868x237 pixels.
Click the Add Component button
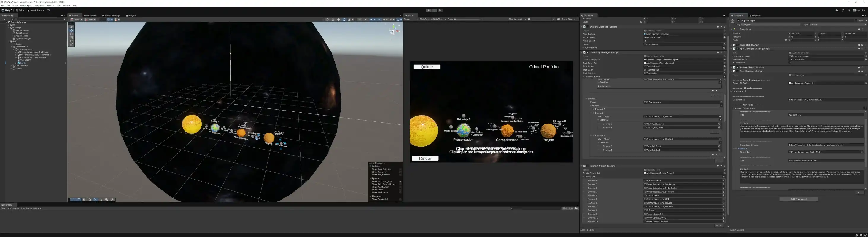coord(799,199)
